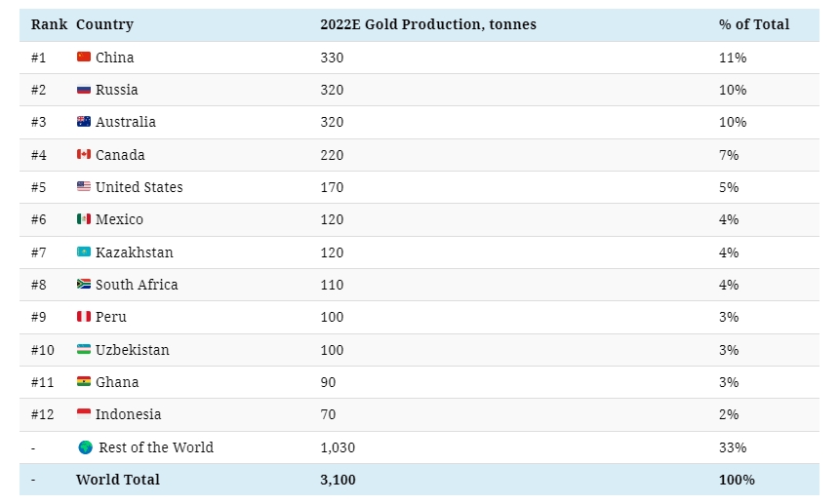This screenshot has width=839, height=504.
Task: Click the 3,100 world total production value
Action: coord(338,480)
